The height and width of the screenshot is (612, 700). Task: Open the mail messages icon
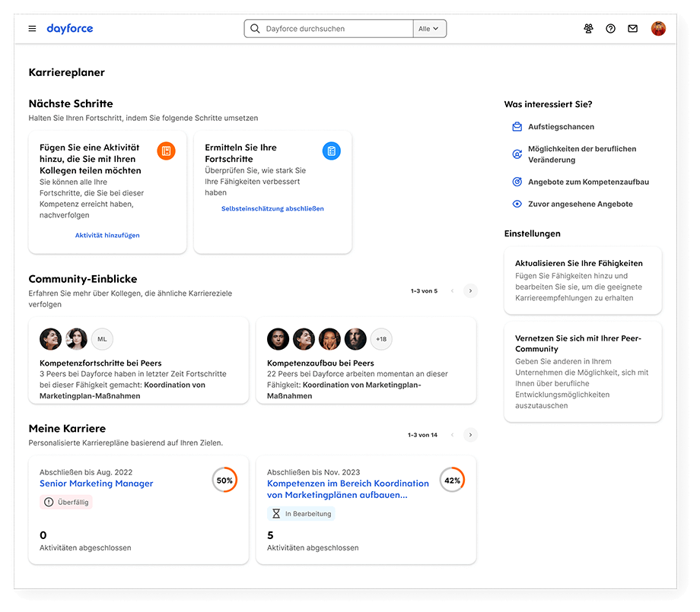click(632, 29)
